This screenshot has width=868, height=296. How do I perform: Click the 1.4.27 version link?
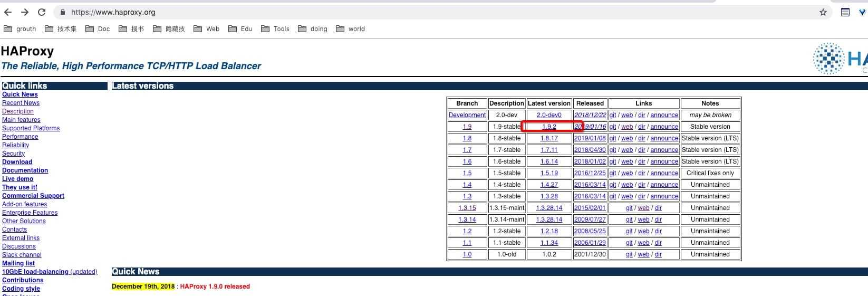549,185
